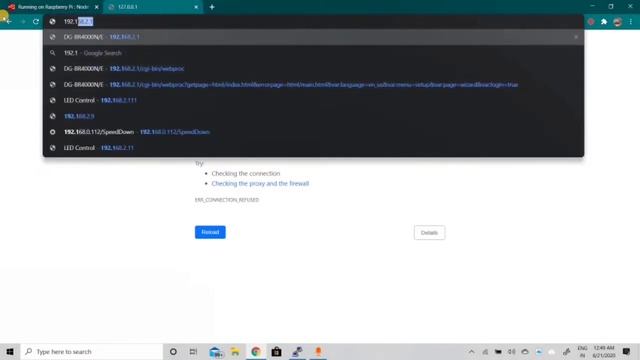Select the LED Control 192.168.2.111 suggestion
This screenshot has width=640, height=360.
pos(313,100)
